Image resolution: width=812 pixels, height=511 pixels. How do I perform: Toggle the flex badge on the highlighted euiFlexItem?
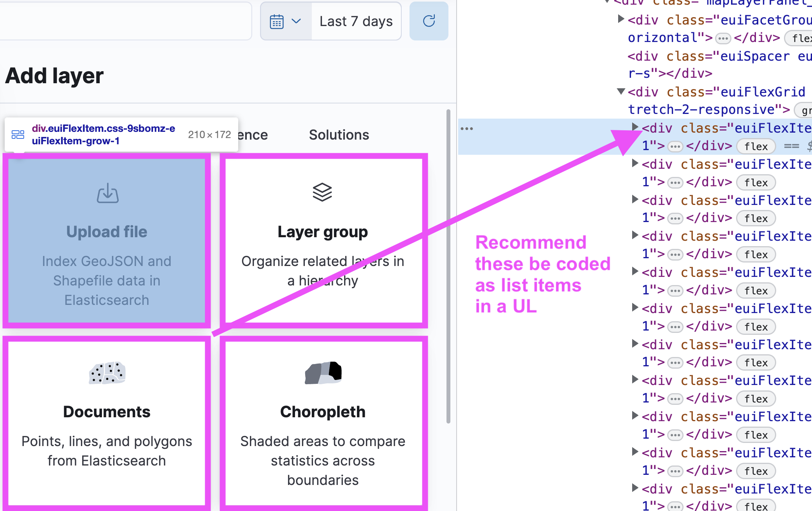point(756,146)
